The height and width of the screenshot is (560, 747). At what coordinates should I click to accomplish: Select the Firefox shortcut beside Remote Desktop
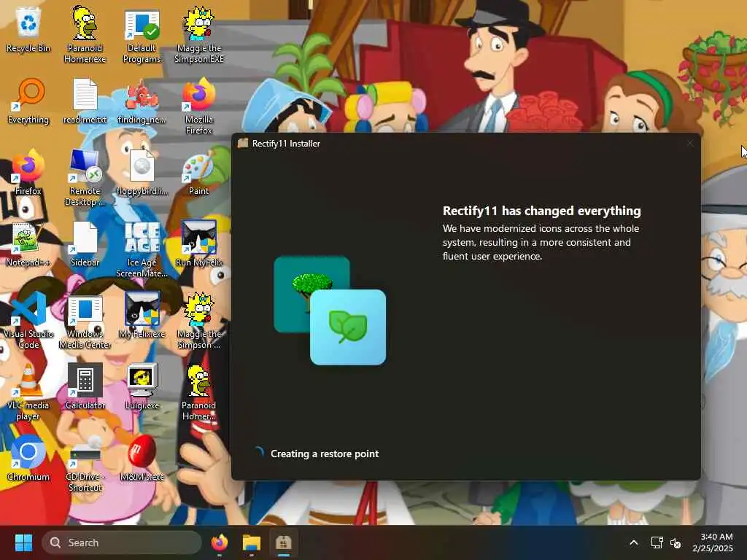(x=28, y=173)
